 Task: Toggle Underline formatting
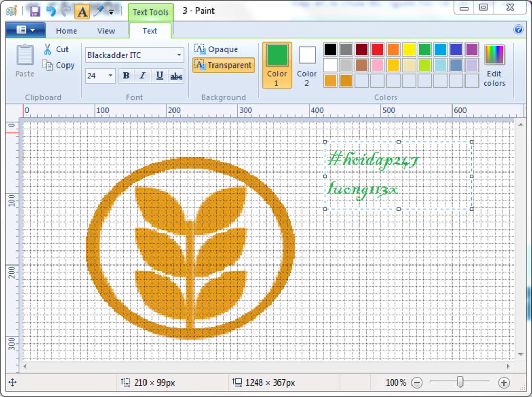click(x=159, y=76)
